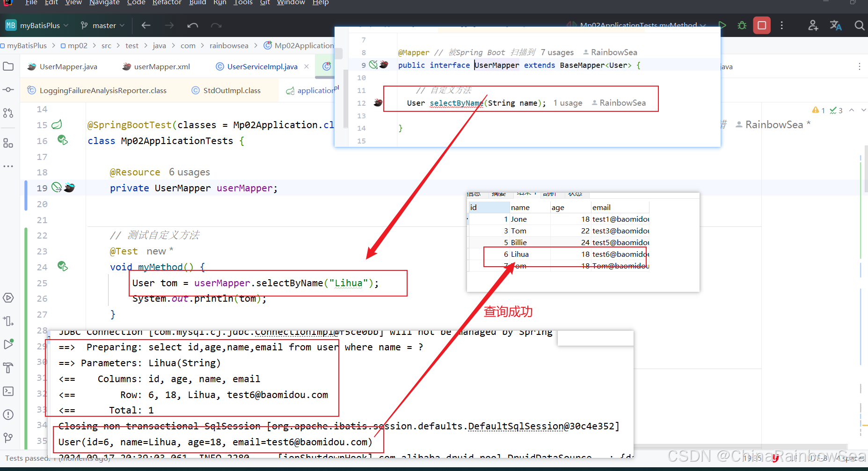Image resolution: width=868 pixels, height=471 pixels.
Task: Open the Project tool window folder icon
Action: click(x=8, y=66)
